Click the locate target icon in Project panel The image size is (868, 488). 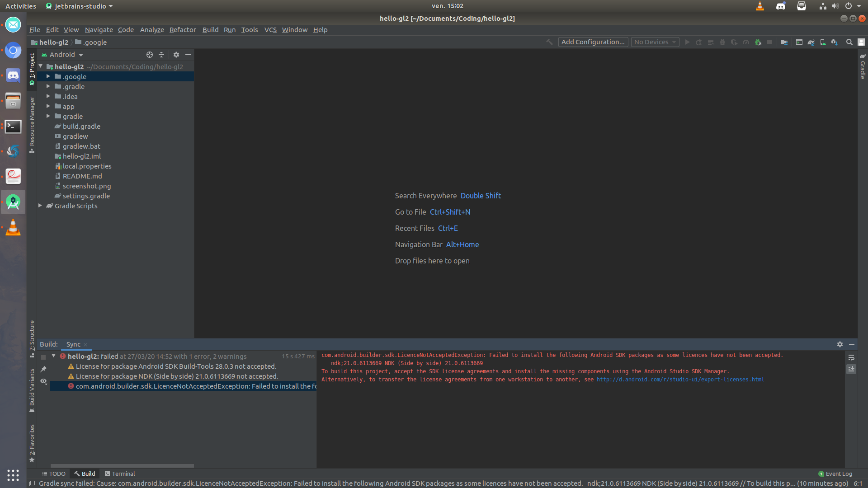150,55
